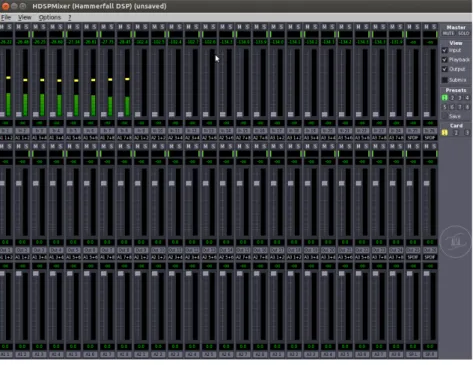Open the Options menu
The width and height of the screenshot is (473, 365).
click(50, 17)
